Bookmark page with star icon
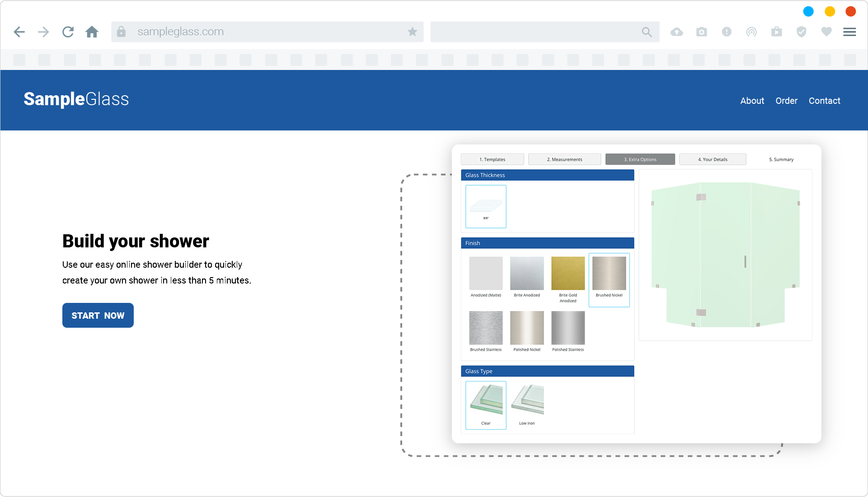This screenshot has width=868, height=497. point(412,32)
